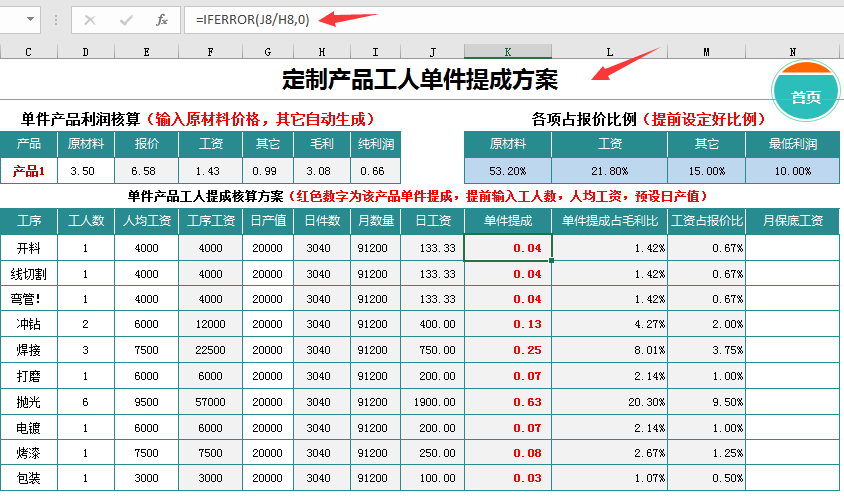Click the title 定制产品工人单件提成方案
The height and width of the screenshot is (498, 844).
click(x=420, y=80)
